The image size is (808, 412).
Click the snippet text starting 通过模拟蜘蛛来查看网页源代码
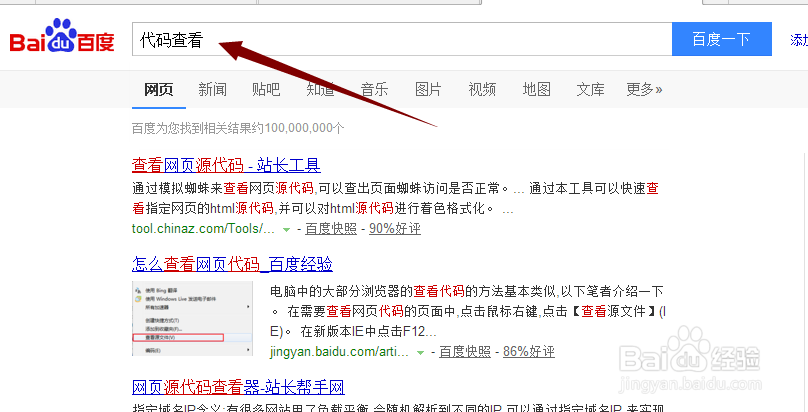coord(395,198)
